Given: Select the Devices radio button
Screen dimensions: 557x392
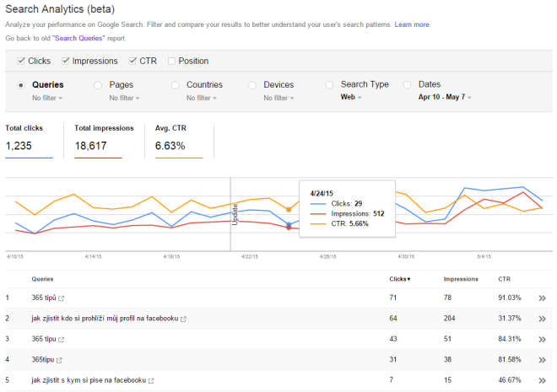Looking at the screenshot, I should click(252, 85).
